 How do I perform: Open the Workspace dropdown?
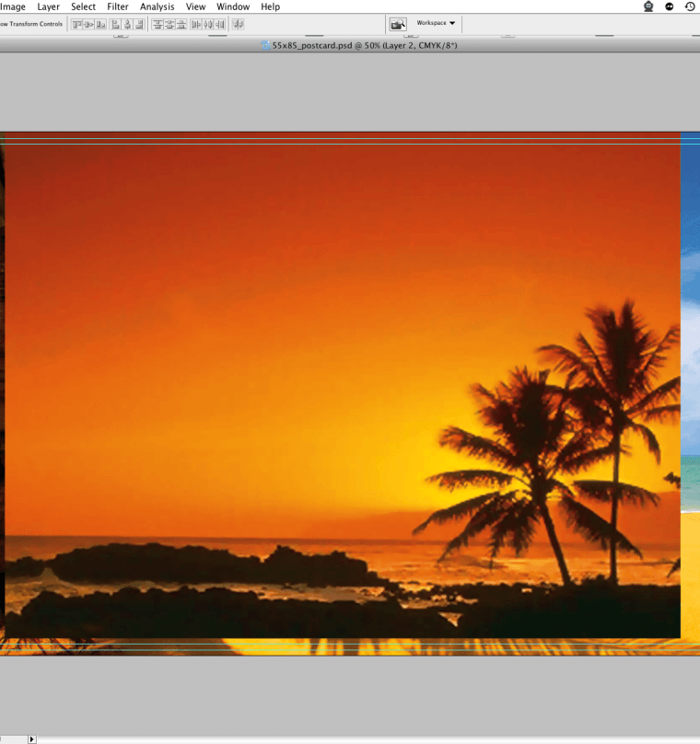(437, 23)
